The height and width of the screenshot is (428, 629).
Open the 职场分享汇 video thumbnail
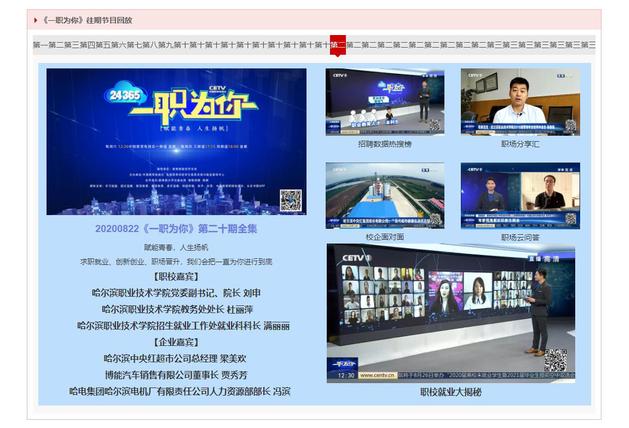click(520, 102)
